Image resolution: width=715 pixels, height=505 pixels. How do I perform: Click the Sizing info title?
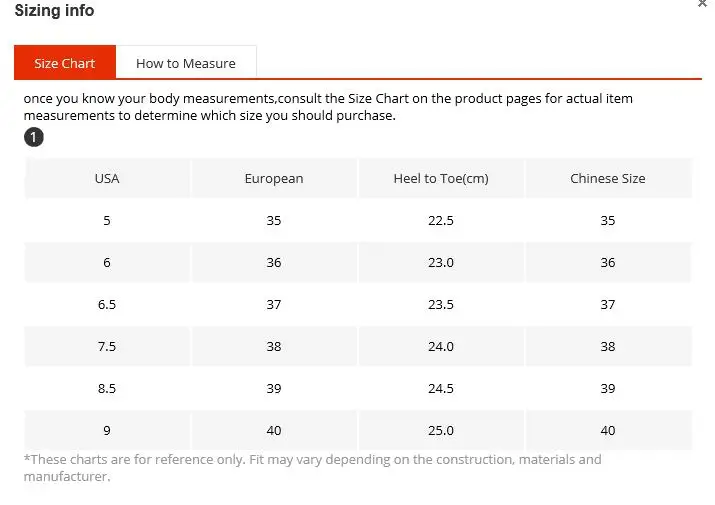coord(54,10)
